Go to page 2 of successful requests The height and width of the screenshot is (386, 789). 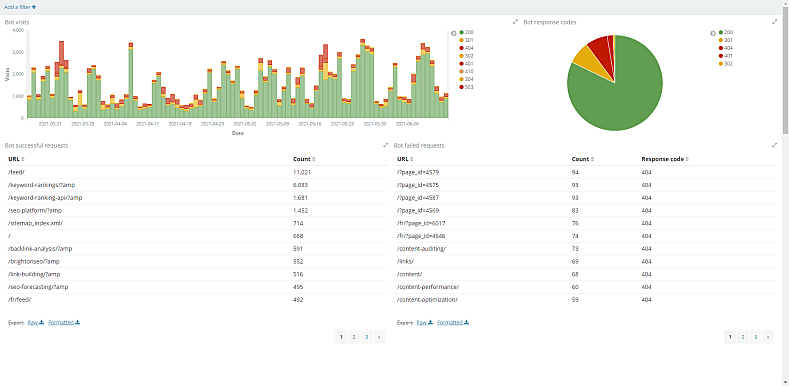point(354,337)
